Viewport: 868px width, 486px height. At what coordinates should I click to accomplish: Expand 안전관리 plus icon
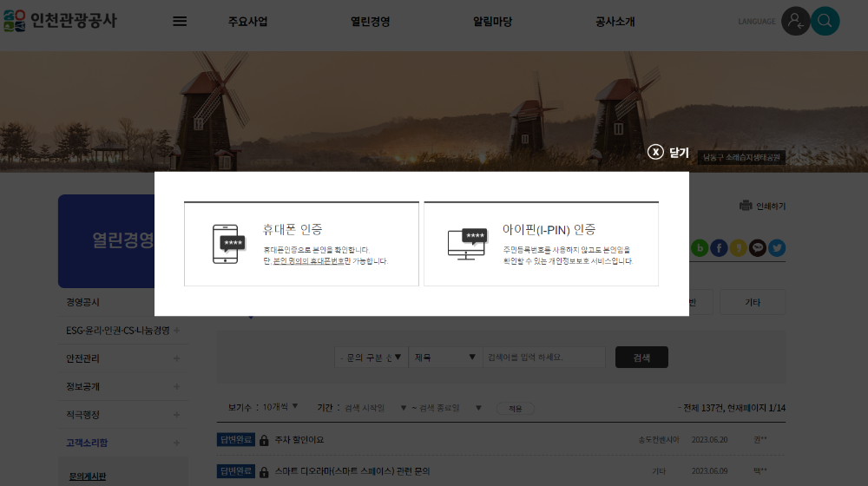pyautogui.click(x=176, y=358)
